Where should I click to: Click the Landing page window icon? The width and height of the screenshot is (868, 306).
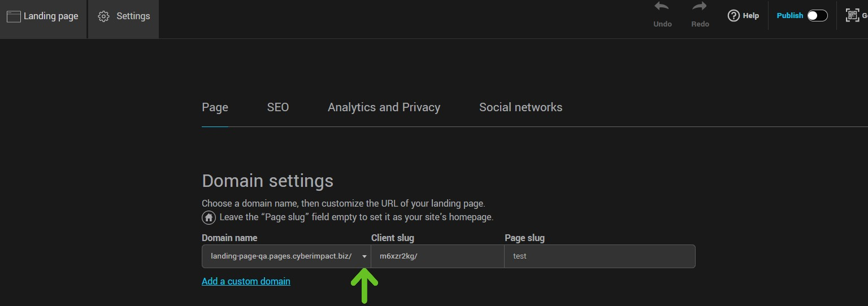click(x=14, y=16)
